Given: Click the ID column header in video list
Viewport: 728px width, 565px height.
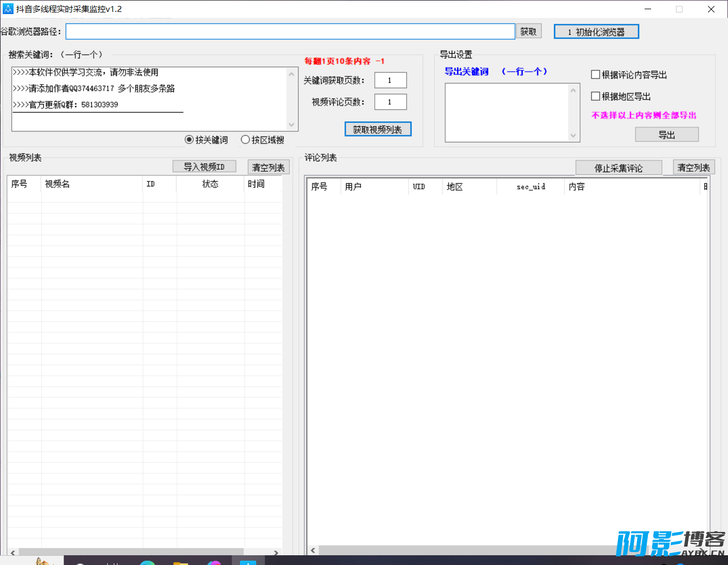Looking at the screenshot, I should tap(159, 184).
